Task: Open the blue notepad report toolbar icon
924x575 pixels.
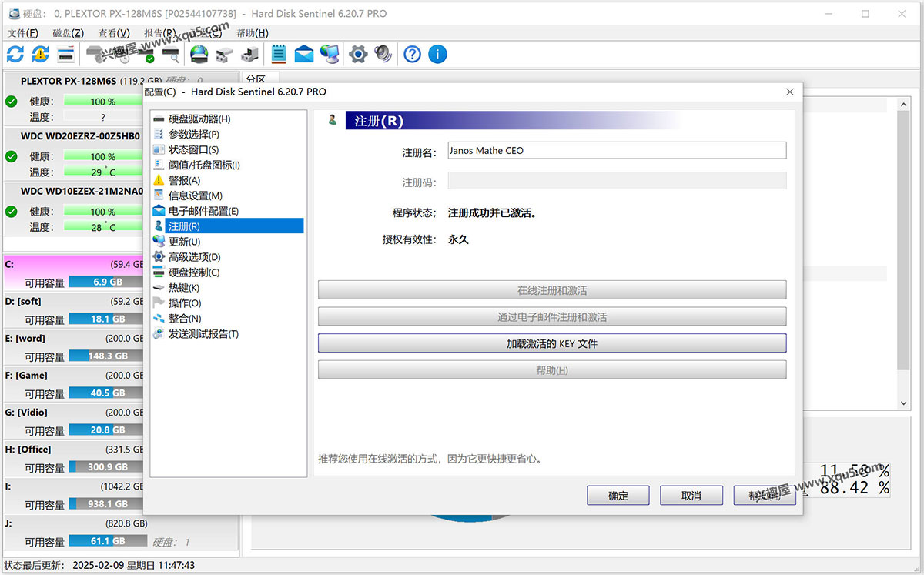Action: pyautogui.click(x=279, y=54)
